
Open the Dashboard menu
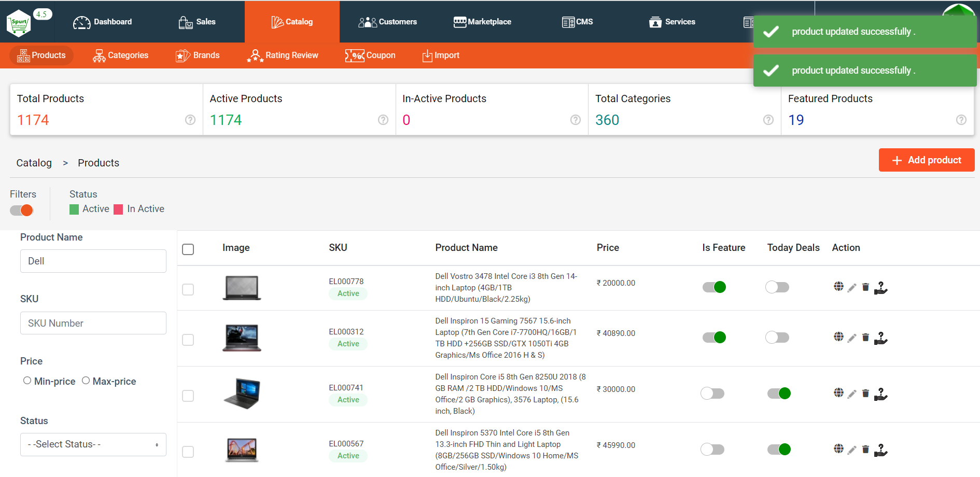[103, 22]
